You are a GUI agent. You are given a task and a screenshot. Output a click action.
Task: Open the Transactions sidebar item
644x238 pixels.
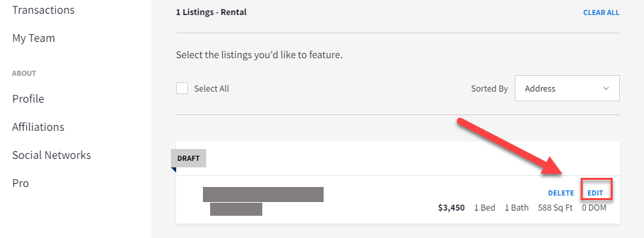[x=43, y=10]
